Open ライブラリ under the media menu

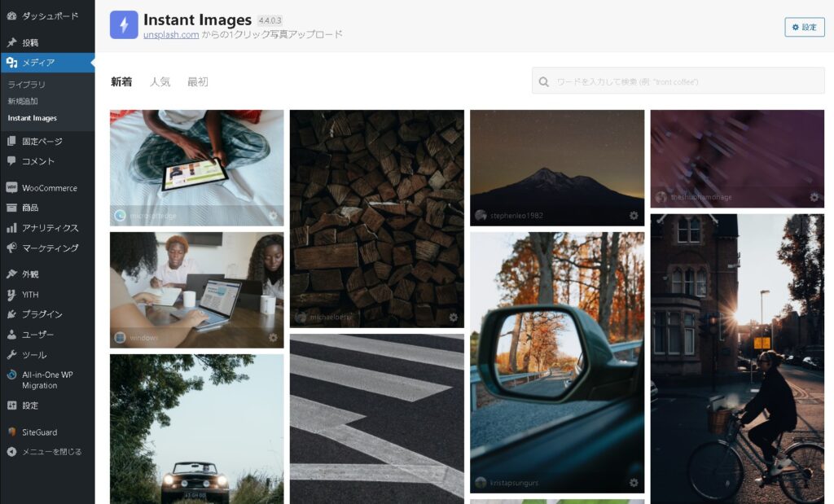click(x=27, y=85)
